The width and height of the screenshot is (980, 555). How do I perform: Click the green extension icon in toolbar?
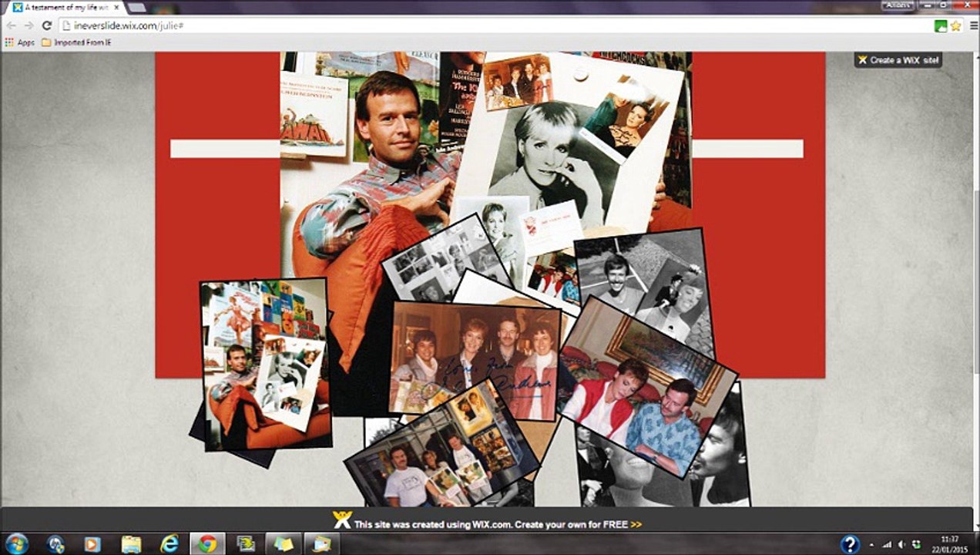[x=941, y=25]
